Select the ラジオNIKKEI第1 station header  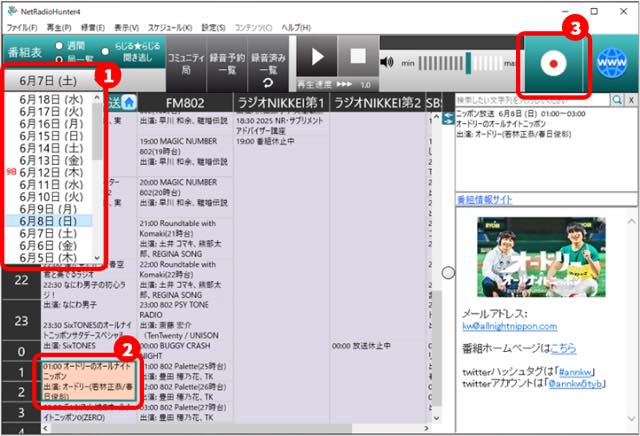coord(281,103)
